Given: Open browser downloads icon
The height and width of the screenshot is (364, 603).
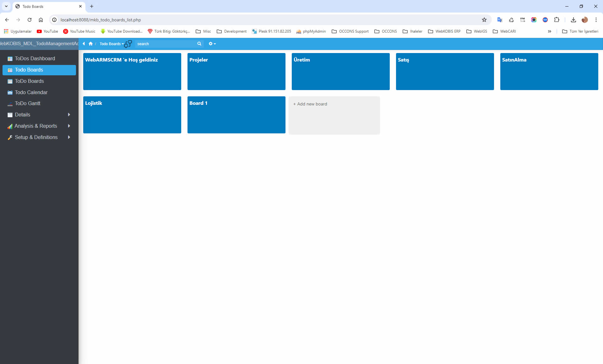Looking at the screenshot, I should [x=573, y=20].
